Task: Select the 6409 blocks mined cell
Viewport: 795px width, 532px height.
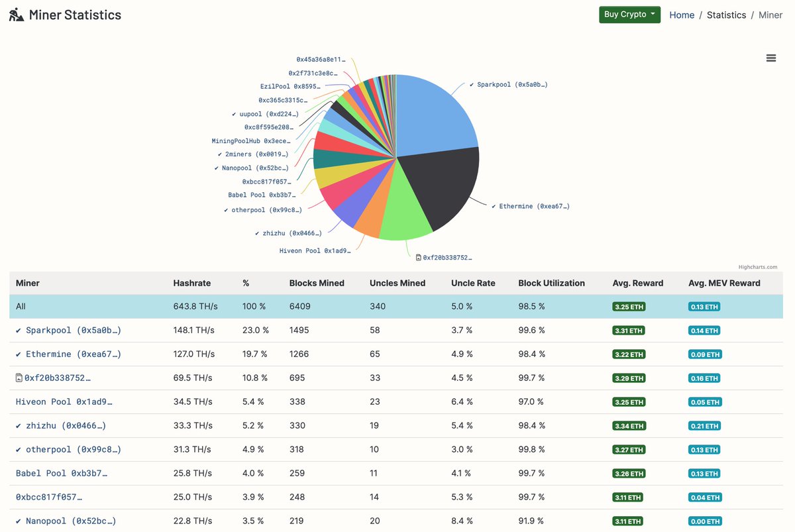Action: (x=299, y=306)
